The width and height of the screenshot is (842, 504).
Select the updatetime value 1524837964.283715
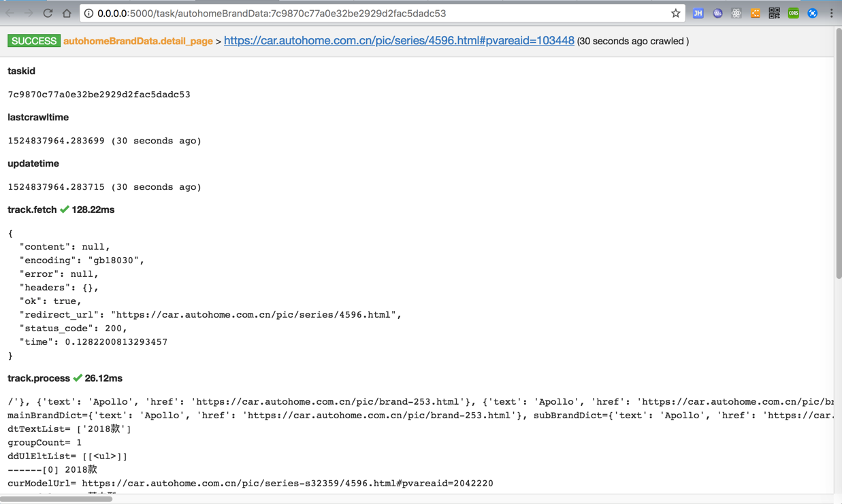pyautogui.click(x=56, y=187)
